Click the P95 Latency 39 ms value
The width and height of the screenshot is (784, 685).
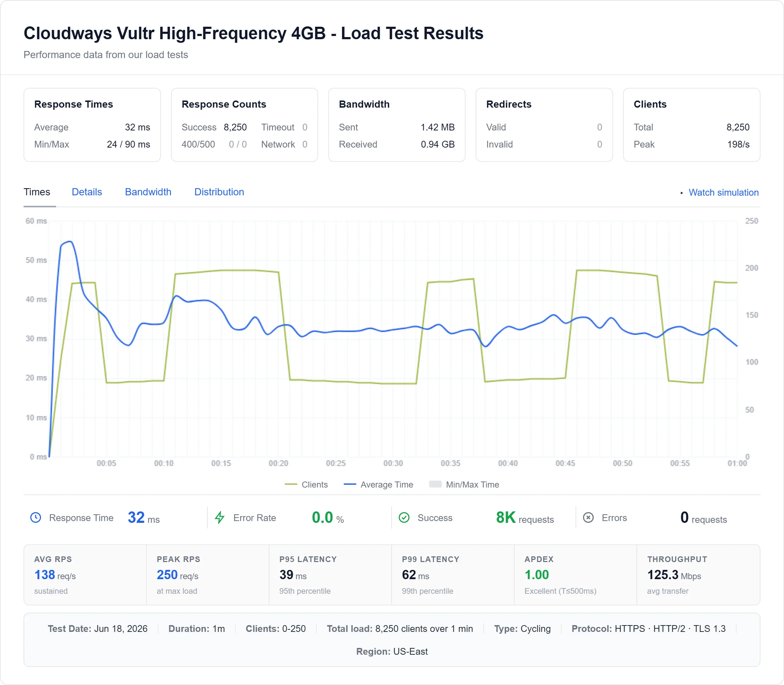[x=293, y=575]
